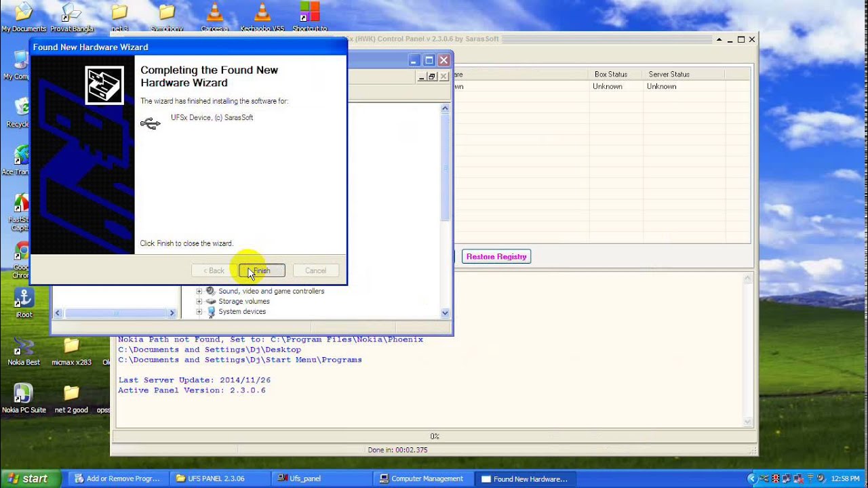Open the micmax x283 desktop folder
The image size is (868, 488).
(71, 350)
